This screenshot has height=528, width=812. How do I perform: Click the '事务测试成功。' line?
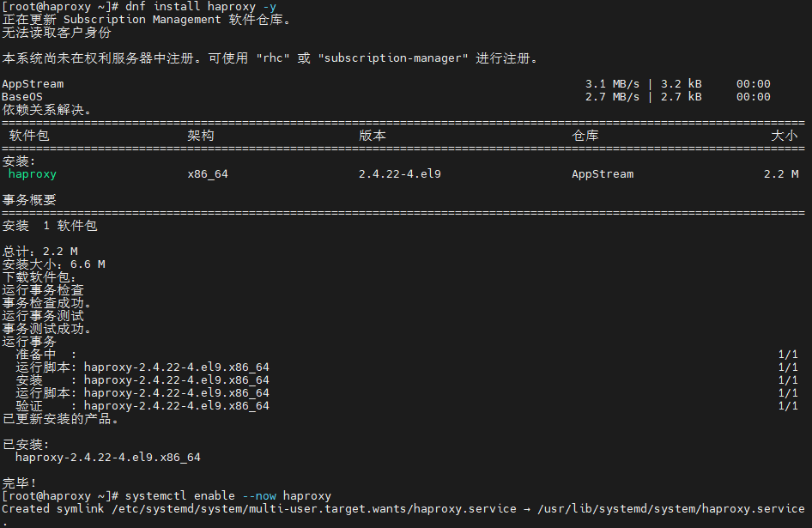(x=46, y=329)
